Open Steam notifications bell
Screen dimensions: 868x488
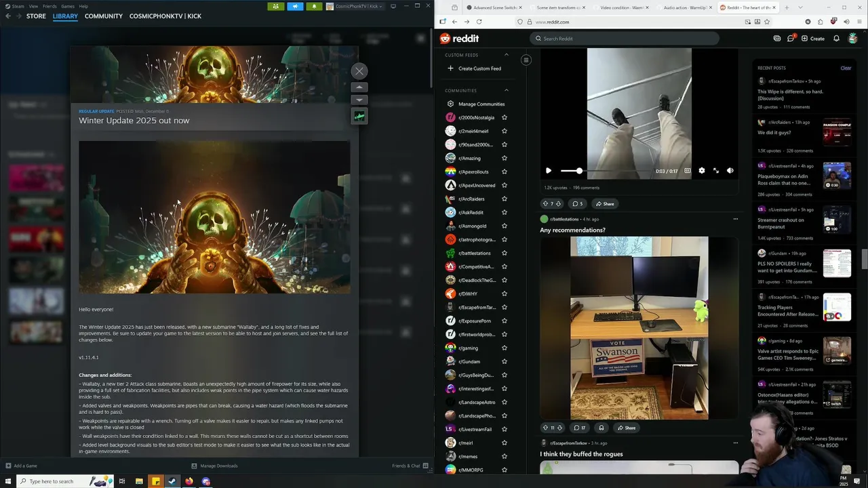point(314,6)
